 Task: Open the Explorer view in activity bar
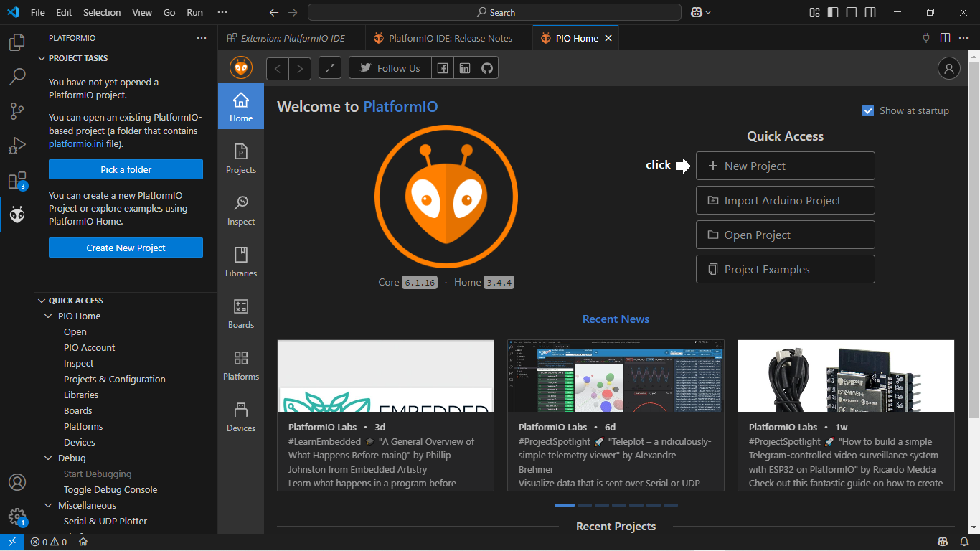tap(17, 42)
